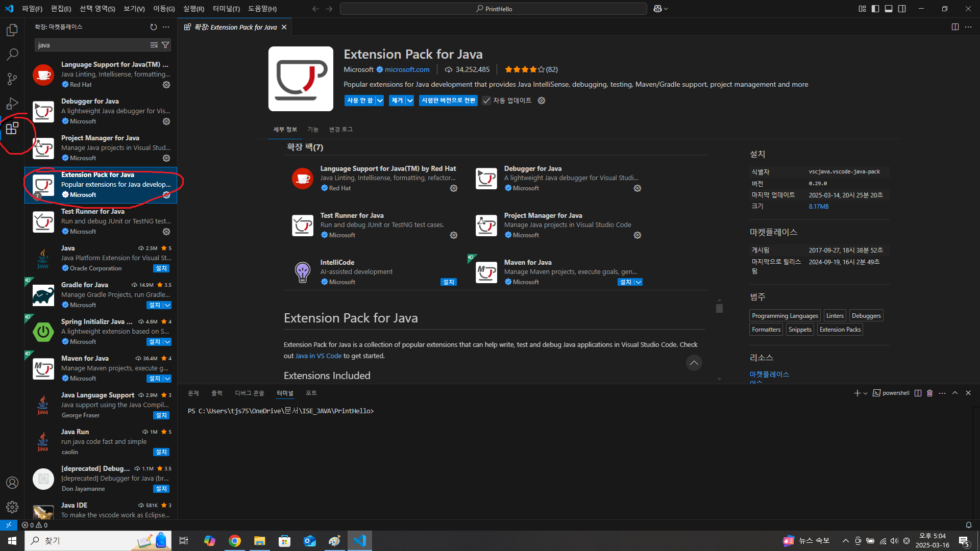Open the Java in VS Code link
The image size is (980, 551).
318,356
